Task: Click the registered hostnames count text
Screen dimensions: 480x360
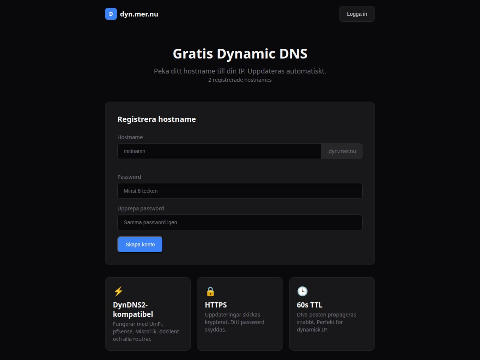Action: coord(240,80)
